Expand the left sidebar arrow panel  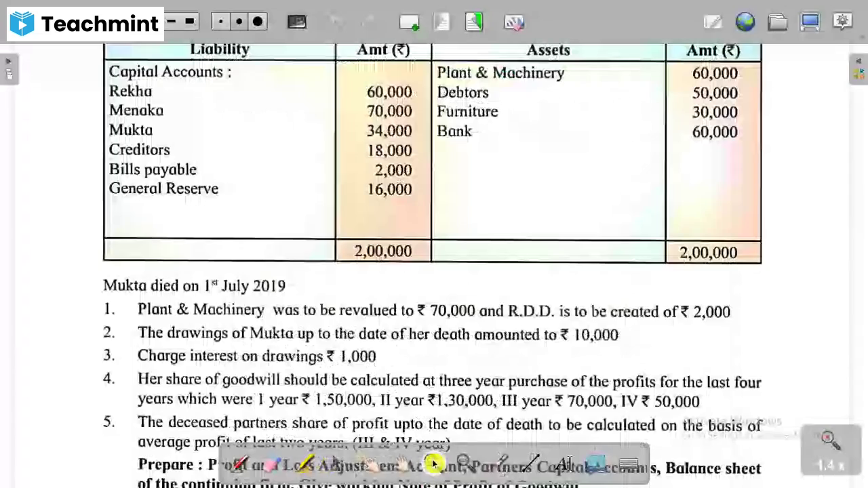[x=8, y=61]
